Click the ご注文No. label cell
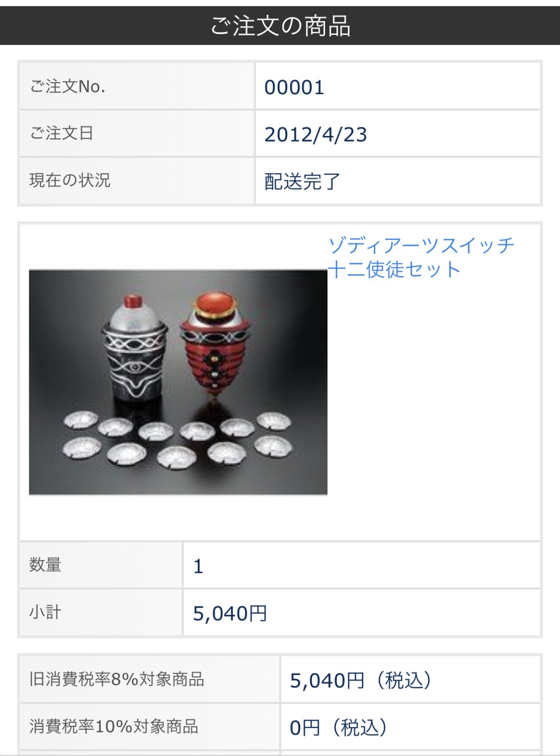This screenshot has width=560, height=756. pos(137,86)
